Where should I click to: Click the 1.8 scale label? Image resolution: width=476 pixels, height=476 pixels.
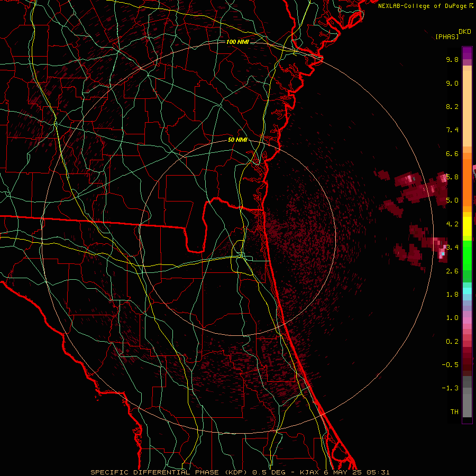point(452,295)
